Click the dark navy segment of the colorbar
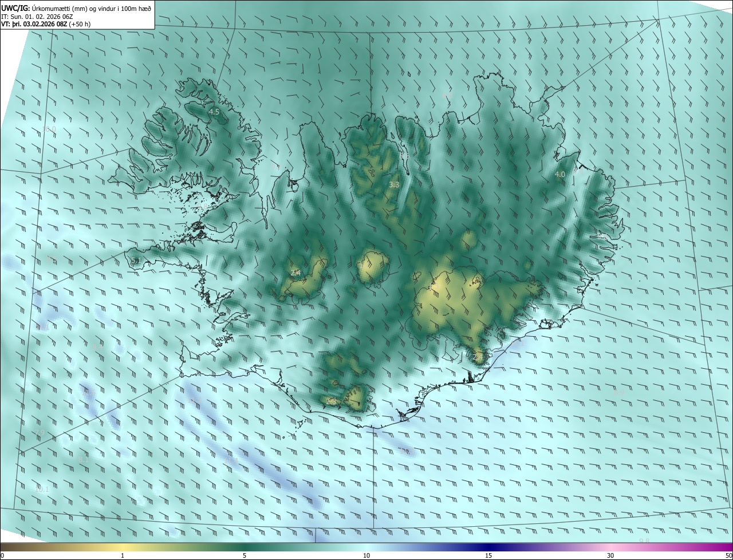The height and width of the screenshot is (560, 733). [x=488, y=547]
